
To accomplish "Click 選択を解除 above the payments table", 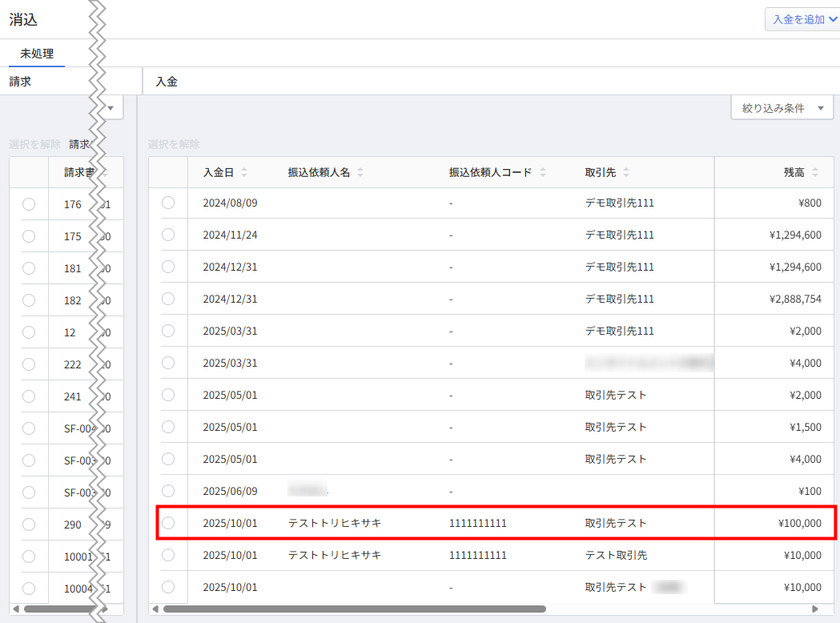I will pos(174,144).
